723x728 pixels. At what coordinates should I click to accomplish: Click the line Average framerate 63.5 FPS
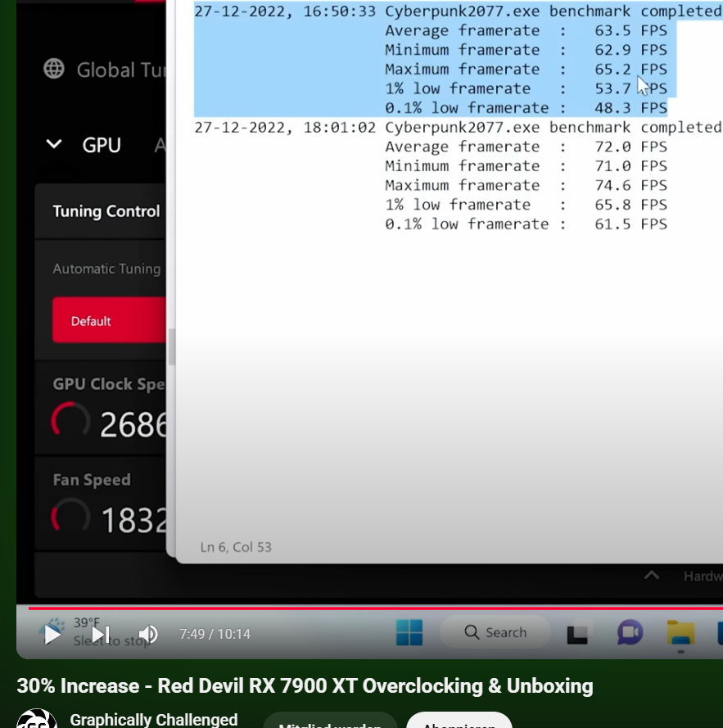[x=526, y=30]
